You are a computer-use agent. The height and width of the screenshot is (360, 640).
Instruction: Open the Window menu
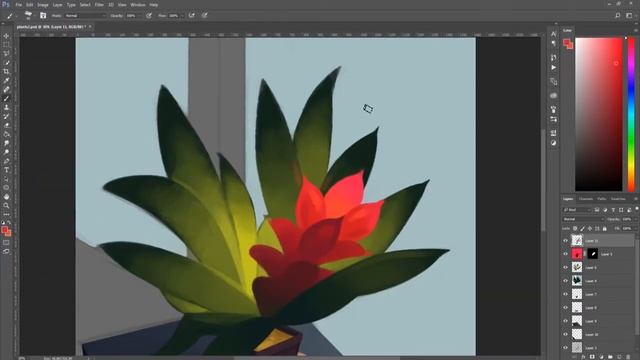[x=138, y=5]
